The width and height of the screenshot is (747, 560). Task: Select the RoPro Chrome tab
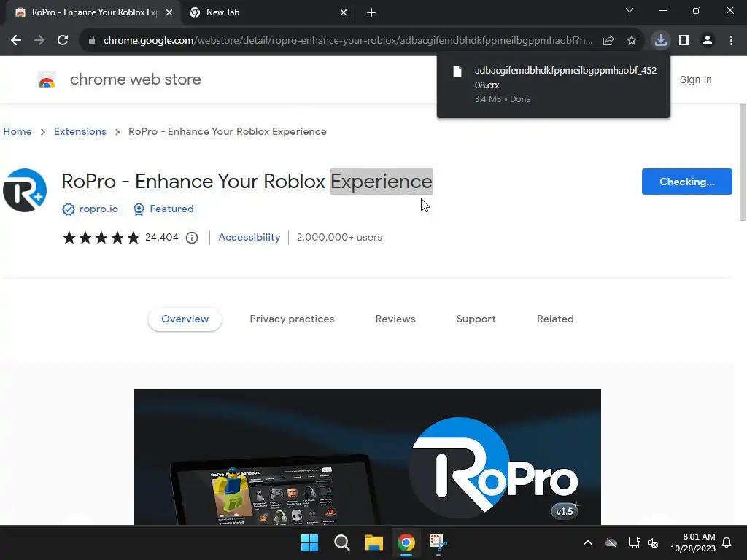(93, 12)
